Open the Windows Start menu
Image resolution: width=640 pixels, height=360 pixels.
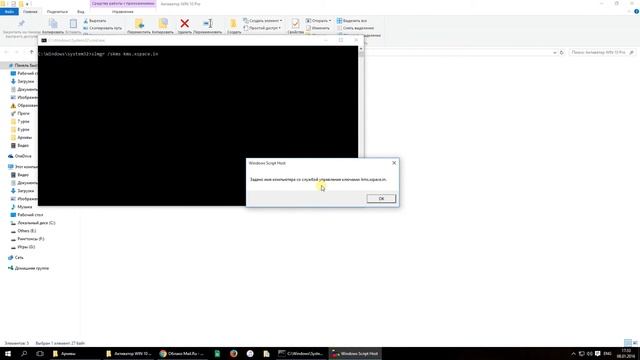point(8,353)
